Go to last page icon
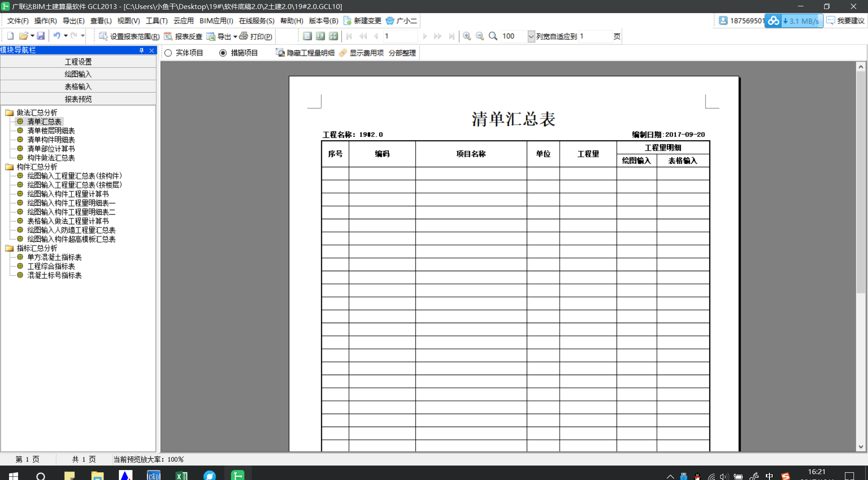Screen dimensions: 868x480 pos(451,36)
